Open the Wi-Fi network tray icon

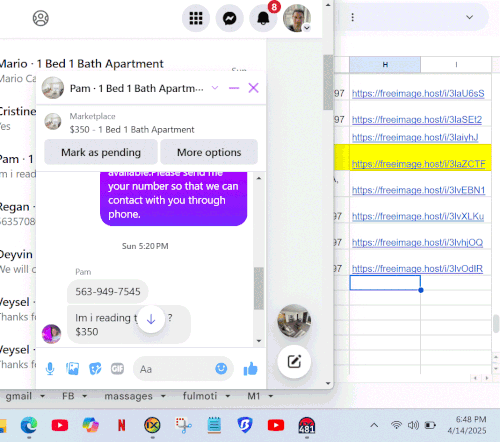coord(396,425)
